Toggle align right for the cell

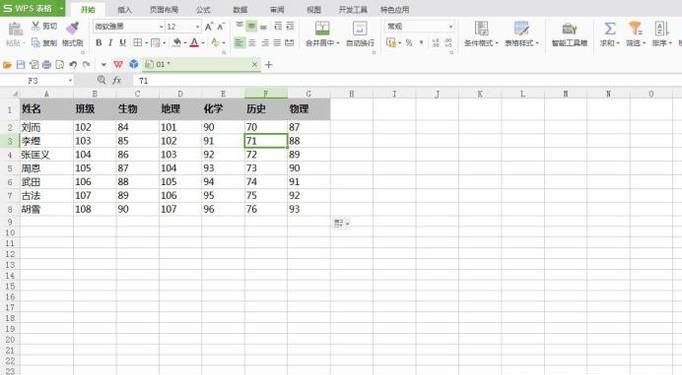[264, 43]
